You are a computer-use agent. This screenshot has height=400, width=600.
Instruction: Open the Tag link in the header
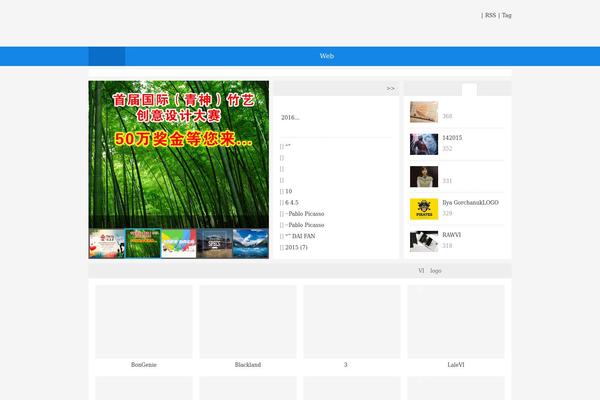(507, 15)
